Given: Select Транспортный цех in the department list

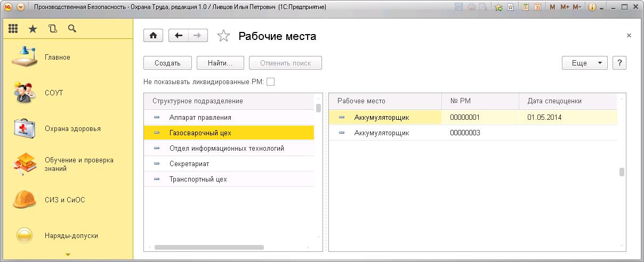Looking at the screenshot, I should (x=198, y=179).
